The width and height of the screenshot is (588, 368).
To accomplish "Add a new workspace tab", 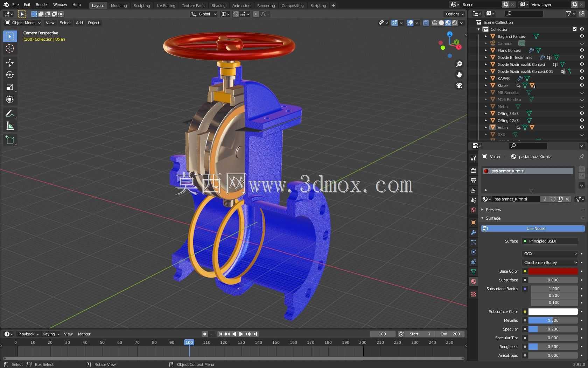I will [x=333, y=5].
